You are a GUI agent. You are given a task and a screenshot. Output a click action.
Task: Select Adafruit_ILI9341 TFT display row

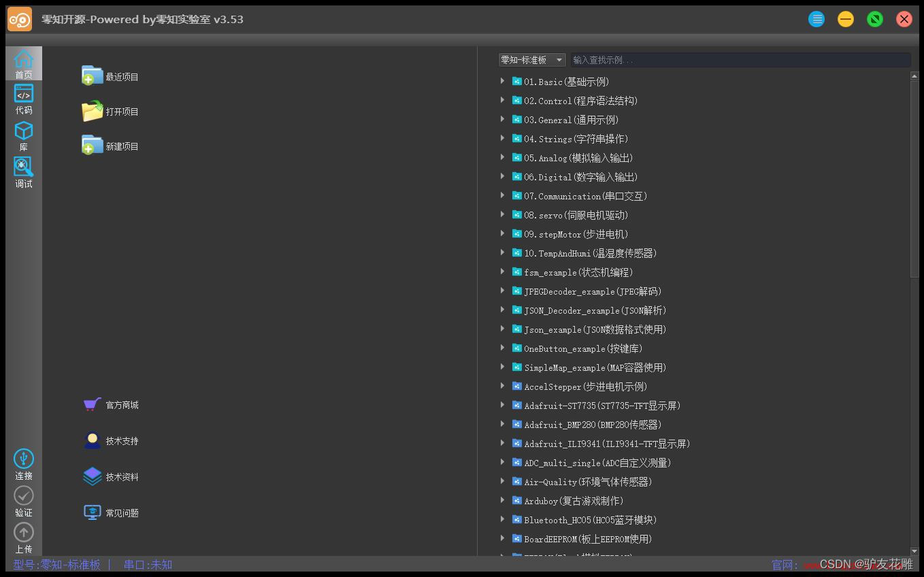pos(607,444)
